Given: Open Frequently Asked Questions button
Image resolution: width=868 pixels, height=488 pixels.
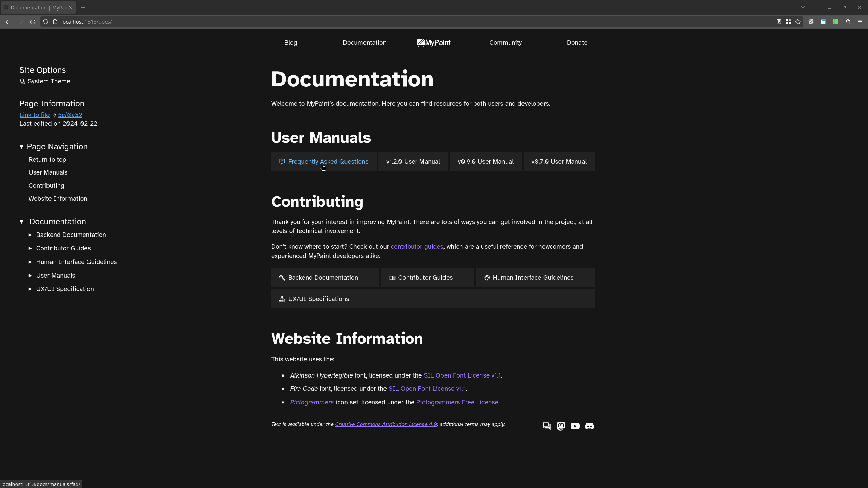Looking at the screenshot, I should pyautogui.click(x=324, y=162).
